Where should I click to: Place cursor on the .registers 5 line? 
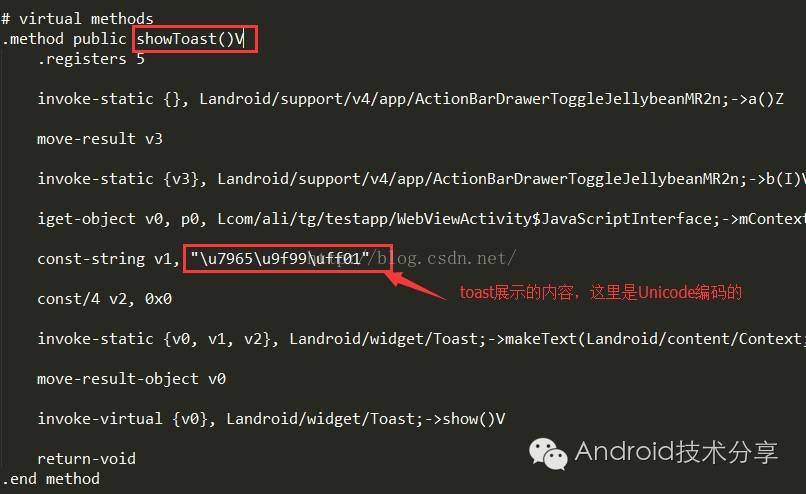(91, 59)
